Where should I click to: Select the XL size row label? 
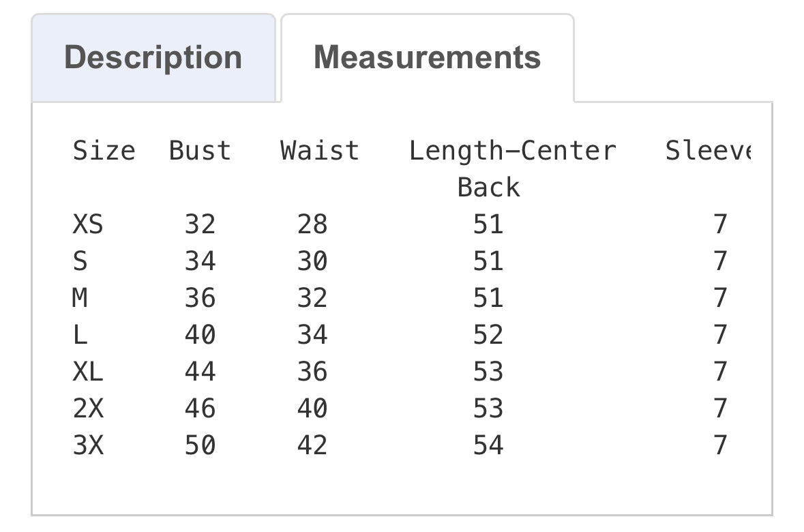[88, 372]
